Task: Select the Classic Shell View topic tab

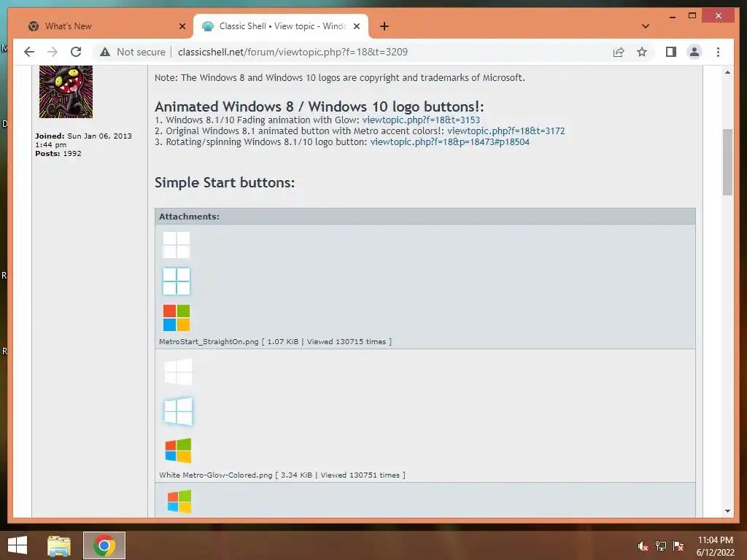Action: click(x=281, y=26)
